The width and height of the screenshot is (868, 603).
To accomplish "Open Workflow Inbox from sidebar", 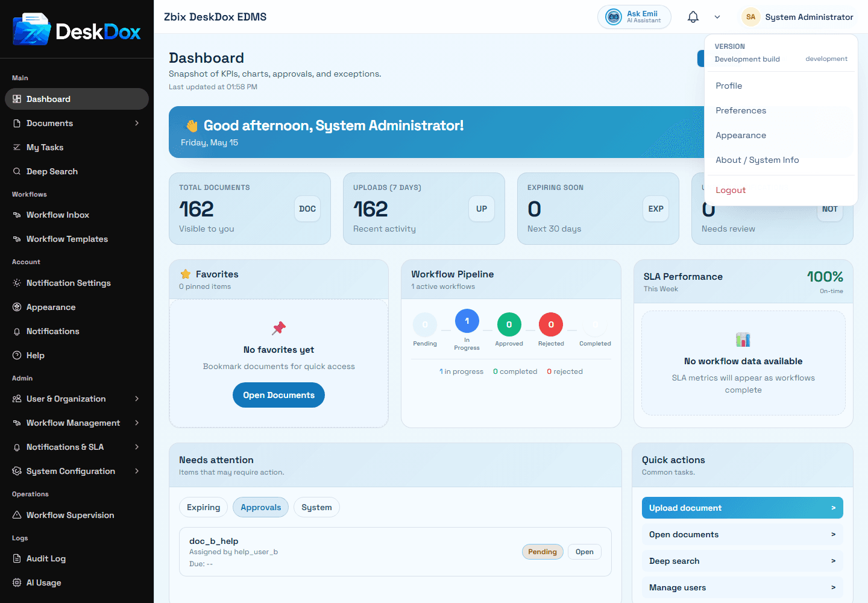I will point(77,215).
